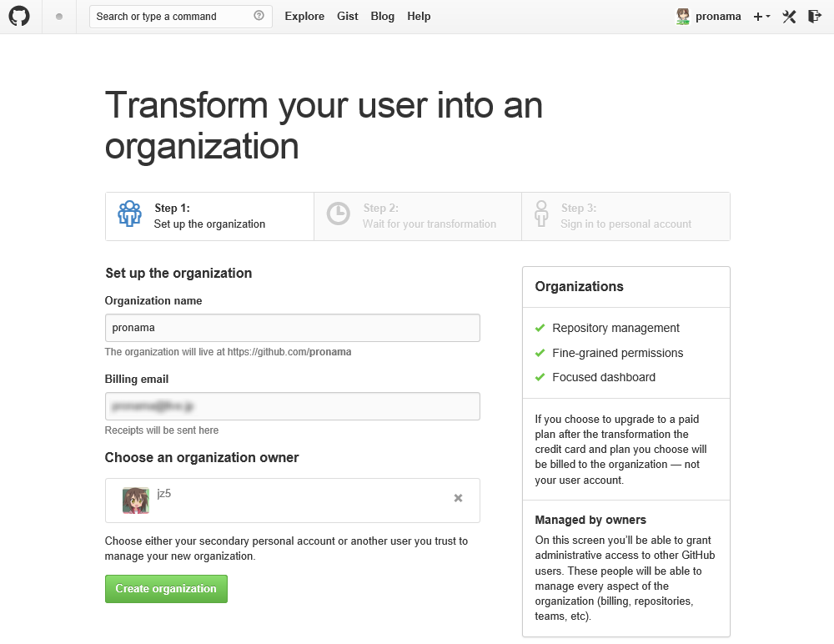834x644 pixels.
Task: Click the Billing email input
Action: pos(292,406)
